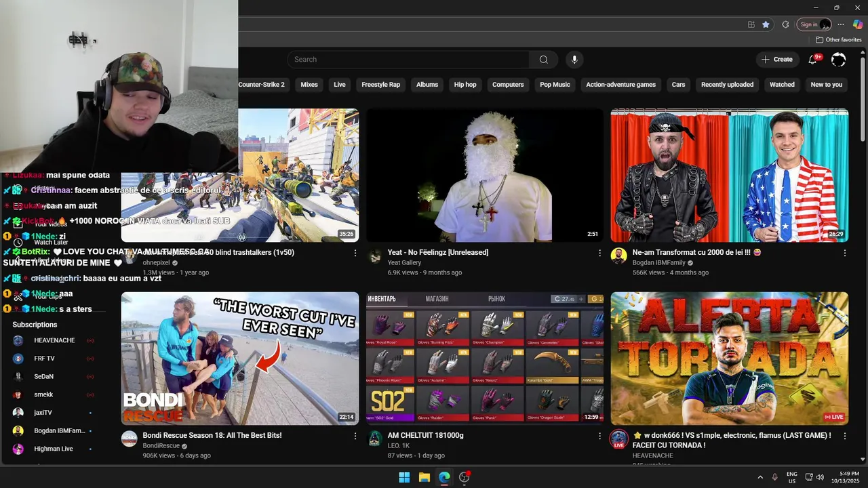Go to ohnepixel channel name
The image size is (868, 488).
[x=157, y=262]
